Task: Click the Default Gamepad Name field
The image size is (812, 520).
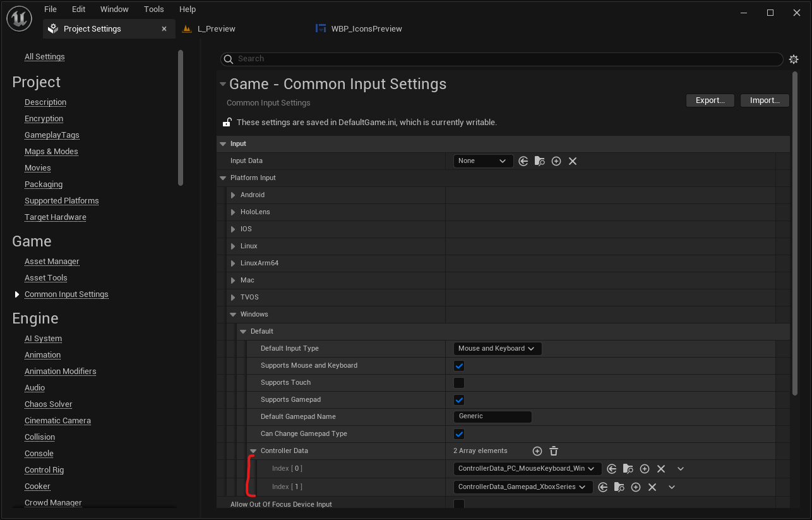Action: 493,417
